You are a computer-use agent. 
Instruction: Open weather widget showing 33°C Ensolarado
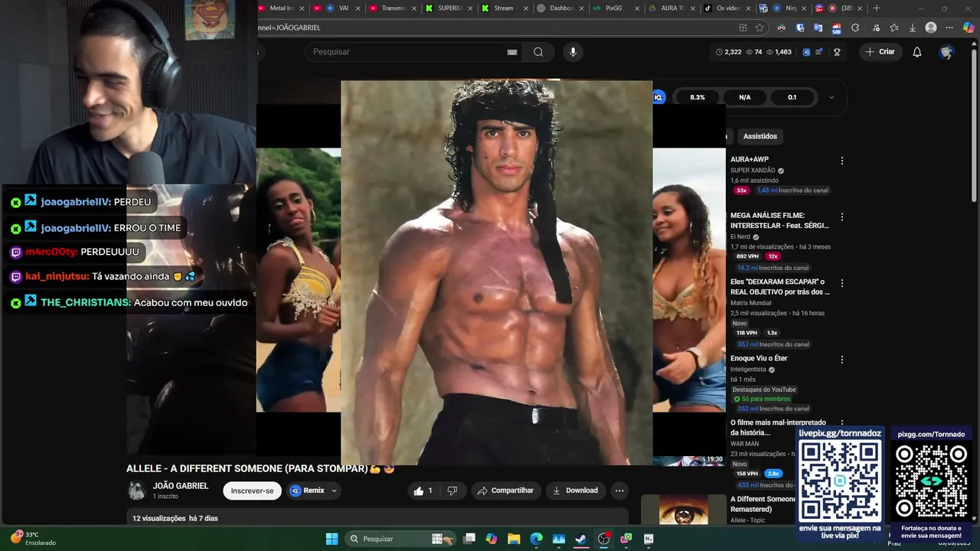pos(33,539)
